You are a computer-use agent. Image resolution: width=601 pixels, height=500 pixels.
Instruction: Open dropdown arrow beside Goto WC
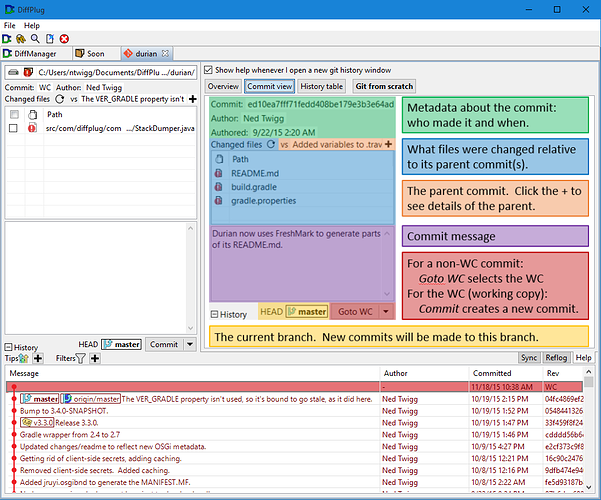(x=386, y=311)
